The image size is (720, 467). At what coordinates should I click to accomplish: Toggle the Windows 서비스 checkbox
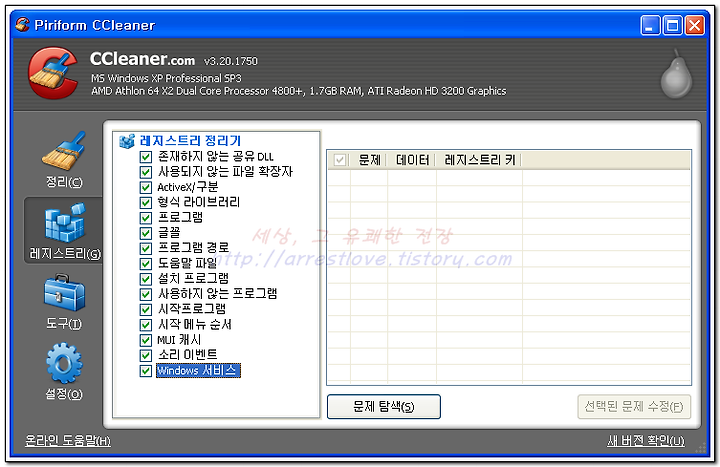[x=146, y=371]
